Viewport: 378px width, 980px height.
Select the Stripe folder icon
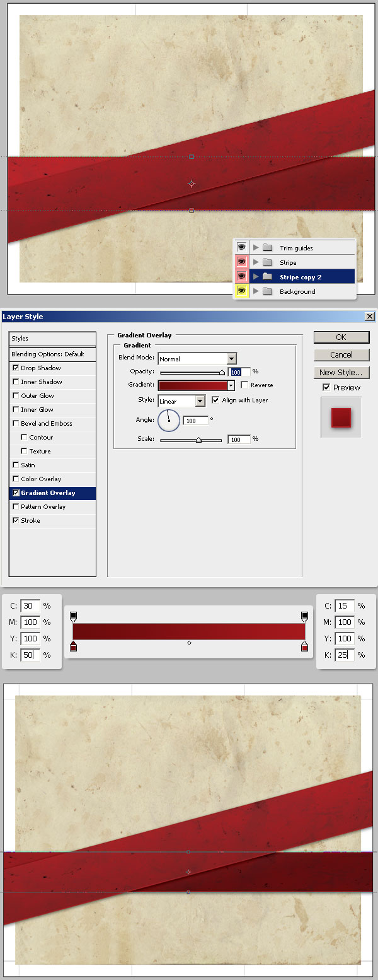[267, 262]
